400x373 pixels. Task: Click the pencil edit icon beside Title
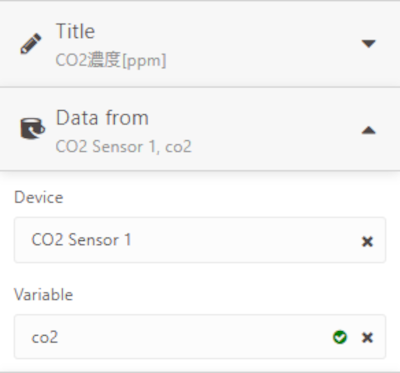click(31, 44)
